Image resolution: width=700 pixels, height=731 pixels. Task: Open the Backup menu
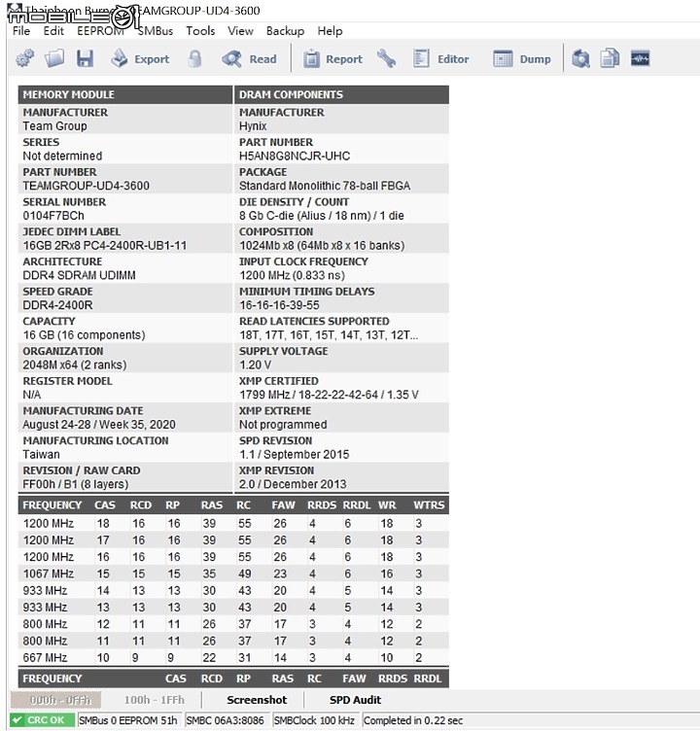285,31
